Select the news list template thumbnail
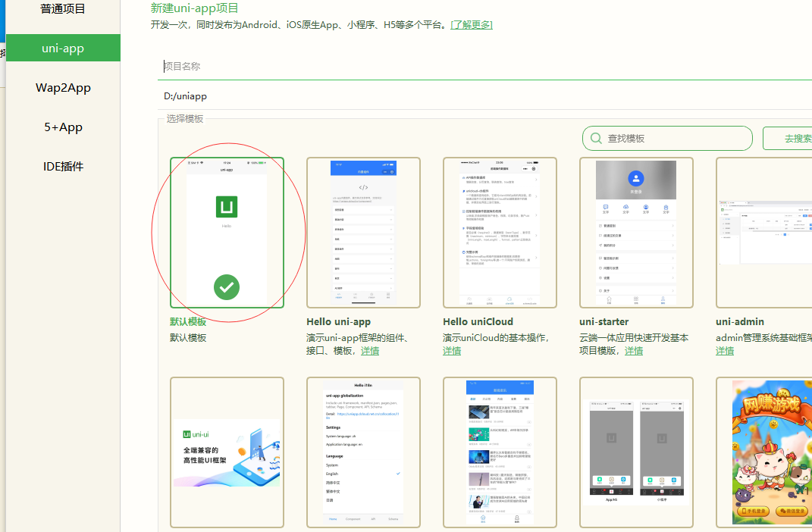Screen dimensions: 812x532 [500, 452]
